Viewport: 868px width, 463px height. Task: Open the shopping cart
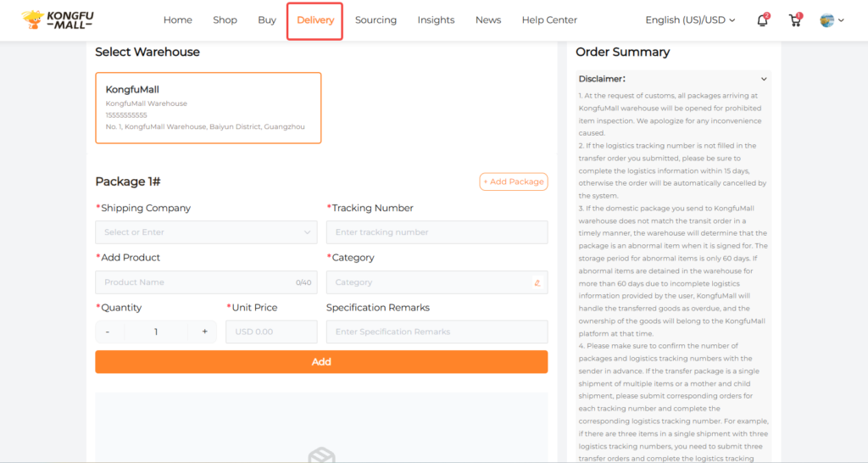(795, 20)
